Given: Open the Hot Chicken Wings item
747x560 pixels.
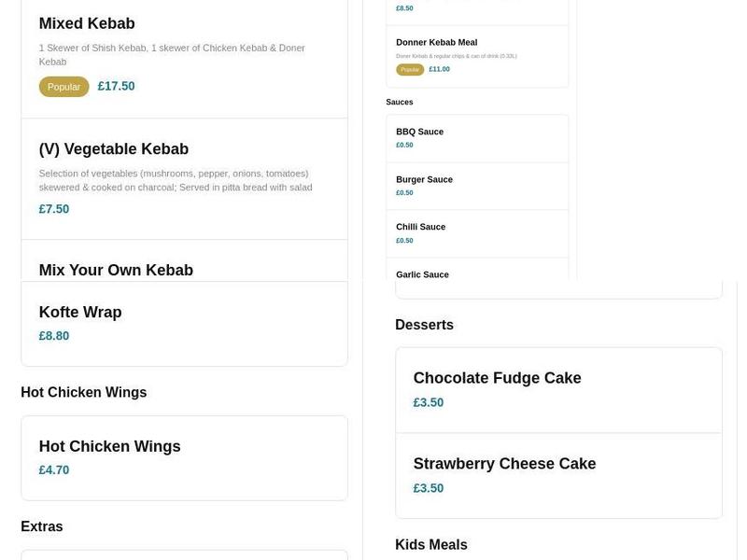Looking at the screenshot, I should [184, 457].
